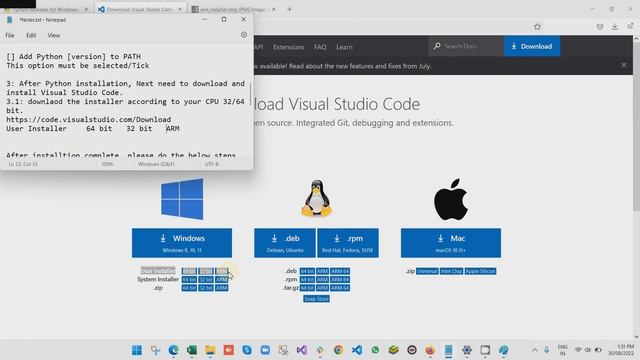Click the browser favorites star icon
Image resolution: width=640 pixels, height=360 pixels.
(537, 27)
